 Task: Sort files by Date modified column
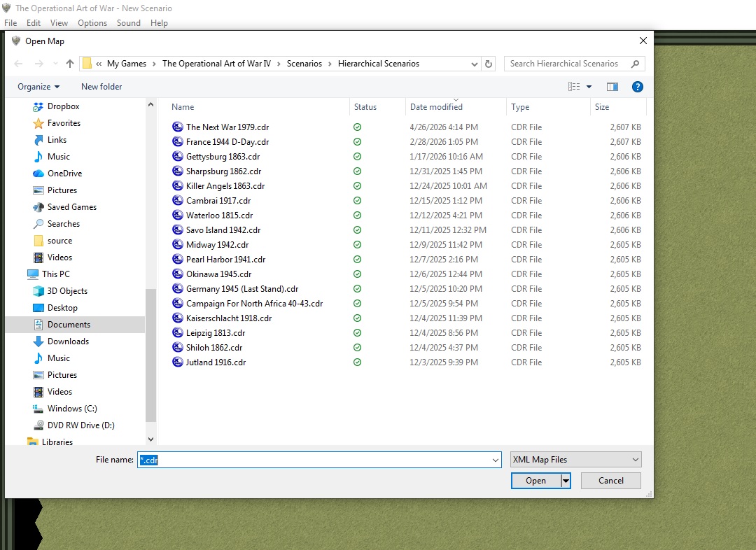(x=436, y=107)
